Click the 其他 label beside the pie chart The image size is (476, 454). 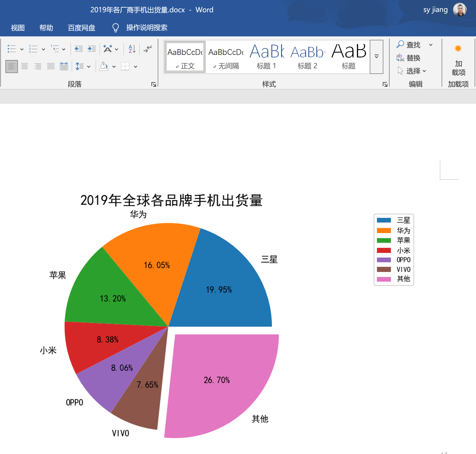[x=260, y=419]
